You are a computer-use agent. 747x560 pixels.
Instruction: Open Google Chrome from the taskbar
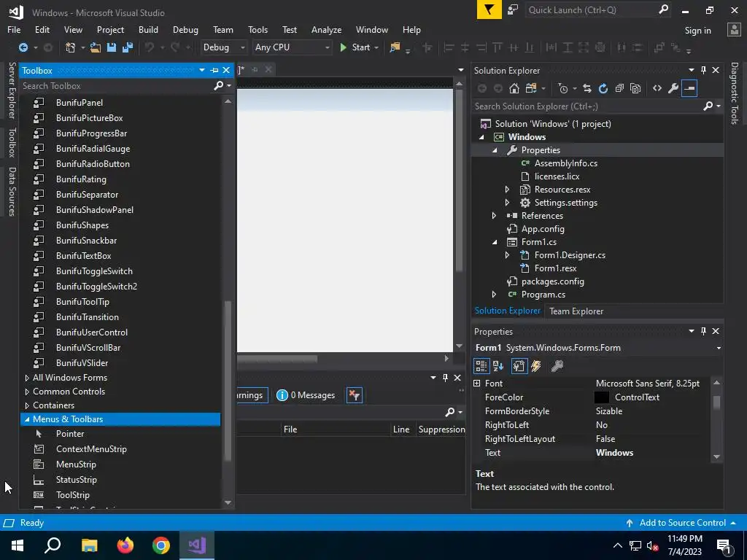coord(161,545)
